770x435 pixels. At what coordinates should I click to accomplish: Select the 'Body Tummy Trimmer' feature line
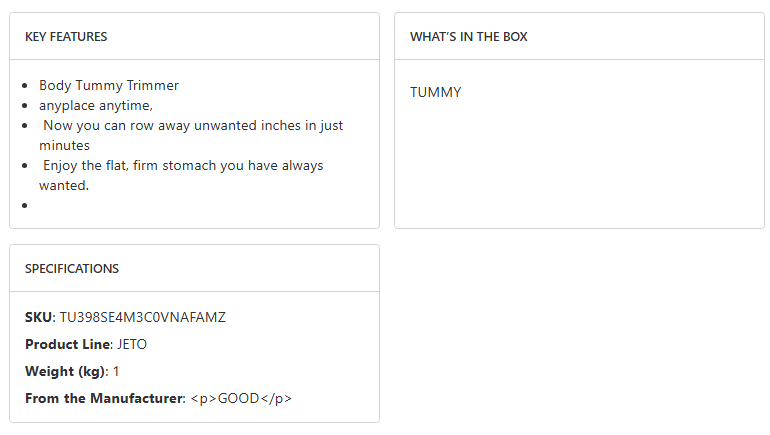pyautogui.click(x=109, y=86)
